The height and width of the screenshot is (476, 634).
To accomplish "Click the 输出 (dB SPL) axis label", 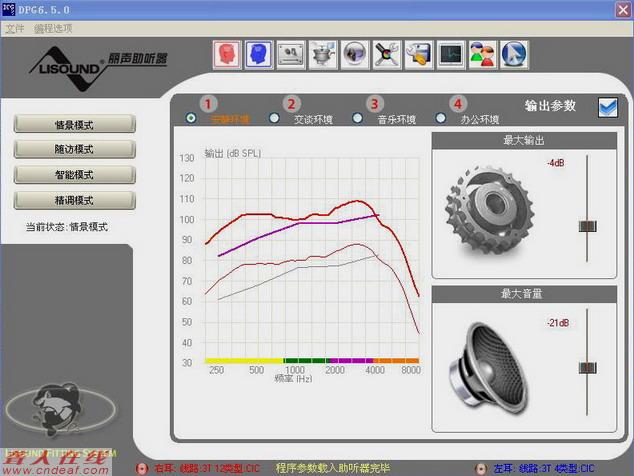I will coord(233,153).
